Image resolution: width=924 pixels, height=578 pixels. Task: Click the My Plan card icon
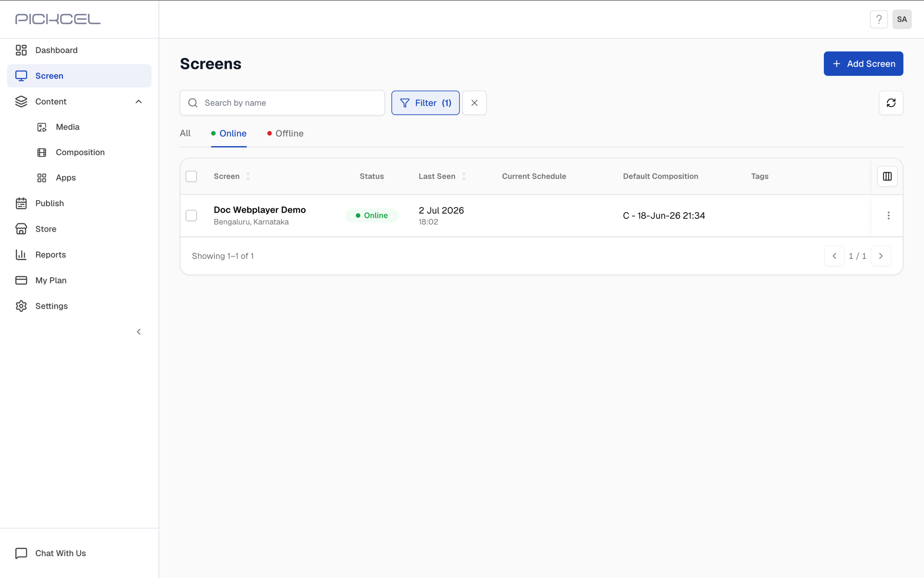(21, 280)
